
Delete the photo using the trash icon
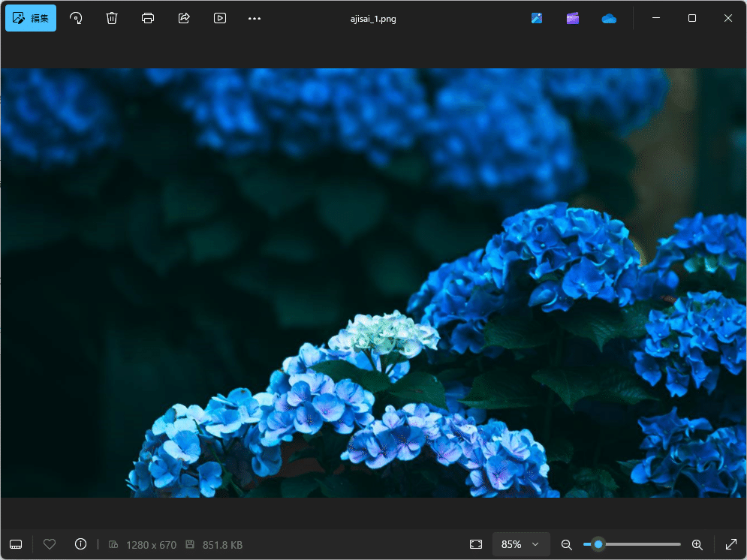coord(111,18)
